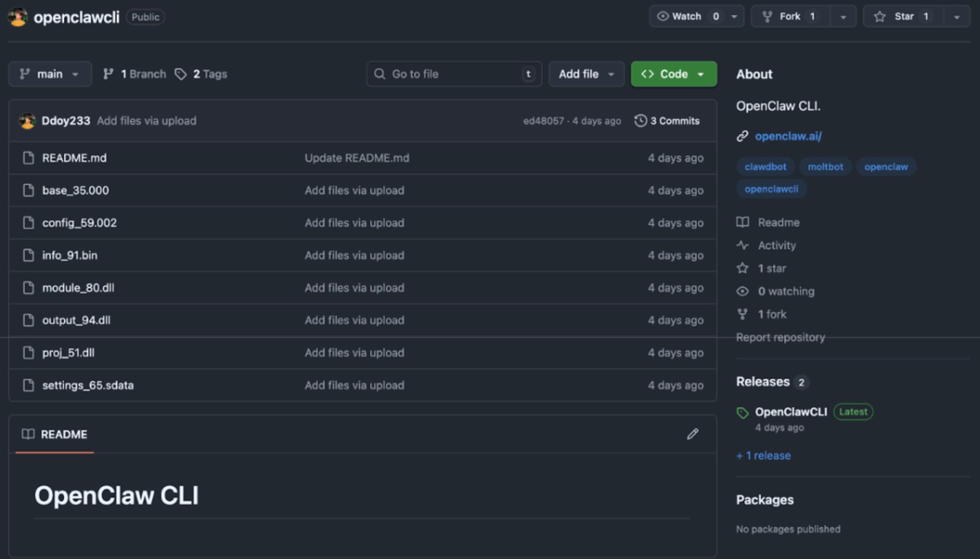Open the Star lists dropdown arrow
The image size is (980, 559).
957,17
